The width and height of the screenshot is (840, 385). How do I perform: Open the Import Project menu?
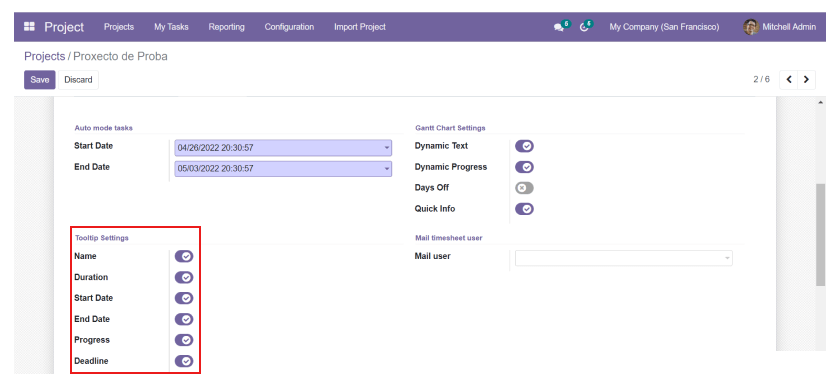click(360, 27)
